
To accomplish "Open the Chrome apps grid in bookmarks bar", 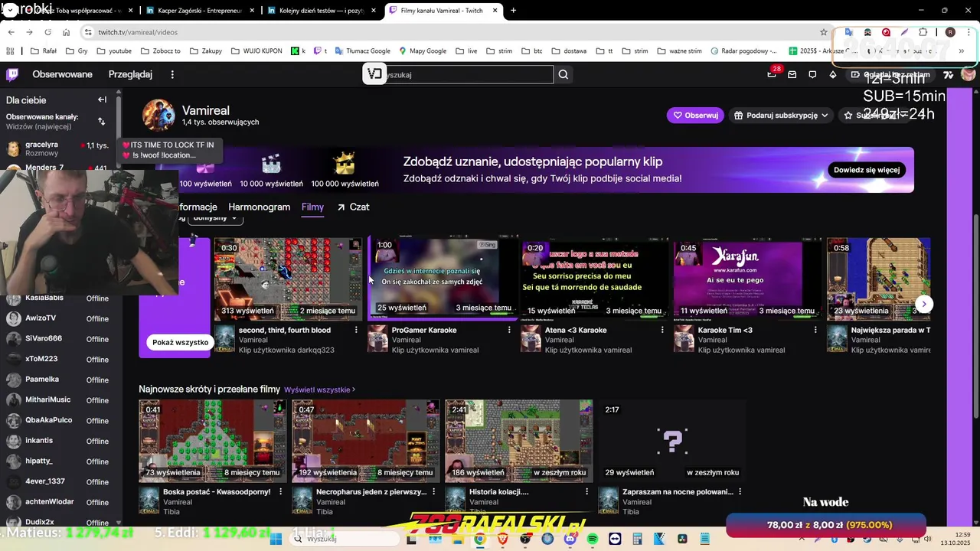I will pyautogui.click(x=10, y=51).
